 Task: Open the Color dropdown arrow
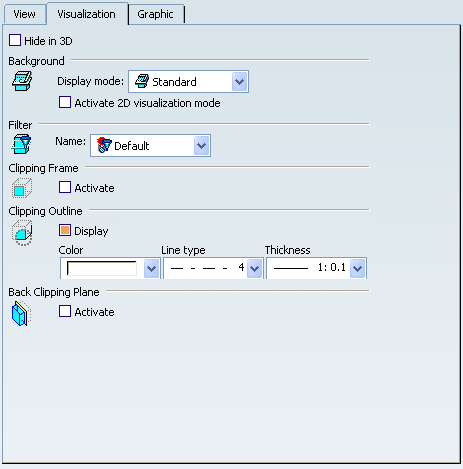click(152, 268)
